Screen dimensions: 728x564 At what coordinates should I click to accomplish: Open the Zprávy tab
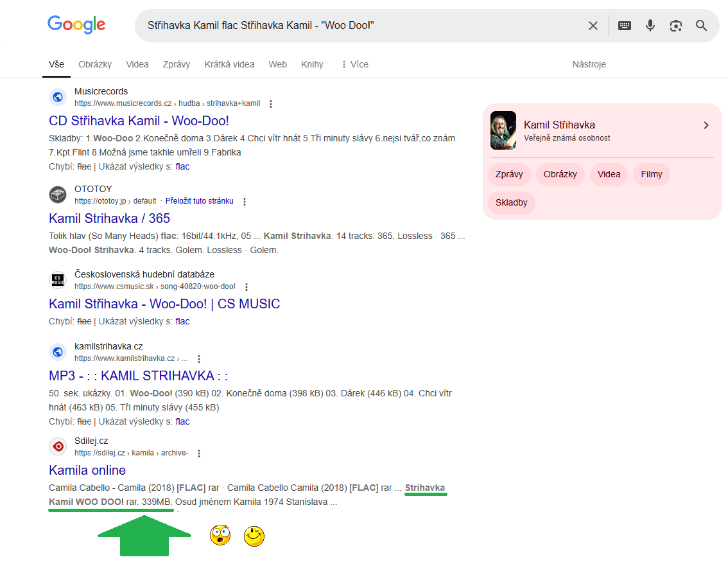pos(177,64)
